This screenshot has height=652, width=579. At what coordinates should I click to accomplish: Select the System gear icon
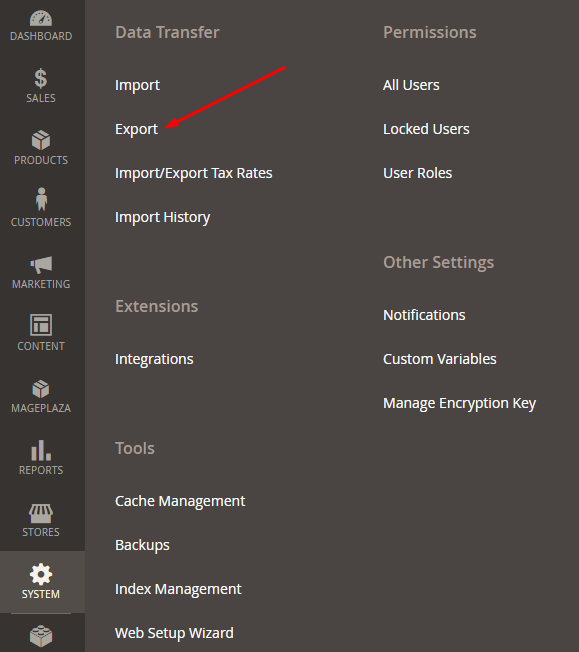tap(41, 574)
